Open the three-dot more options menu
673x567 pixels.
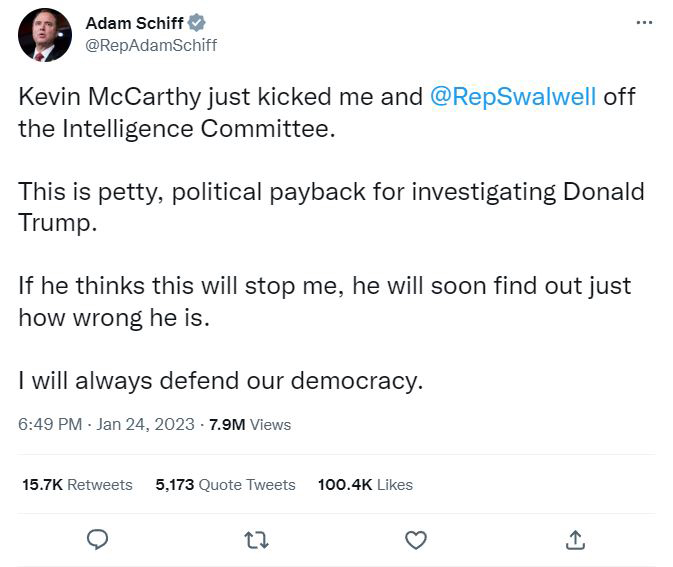pyautogui.click(x=644, y=23)
